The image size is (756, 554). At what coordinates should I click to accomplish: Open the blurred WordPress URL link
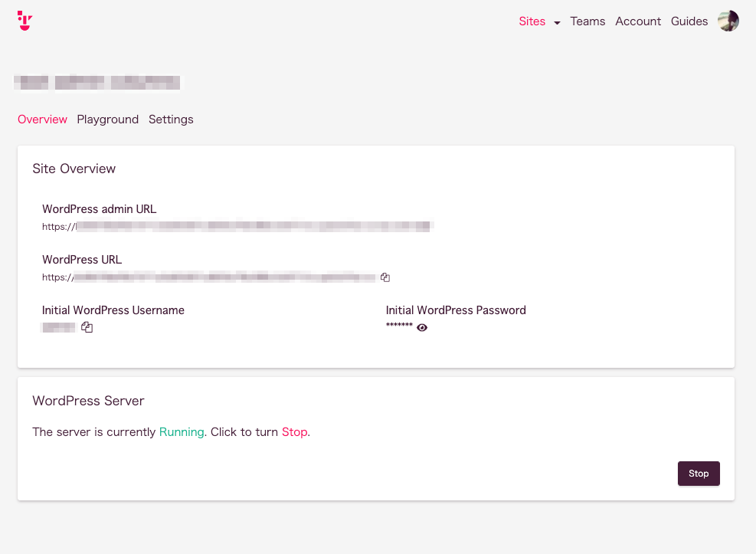[209, 277]
